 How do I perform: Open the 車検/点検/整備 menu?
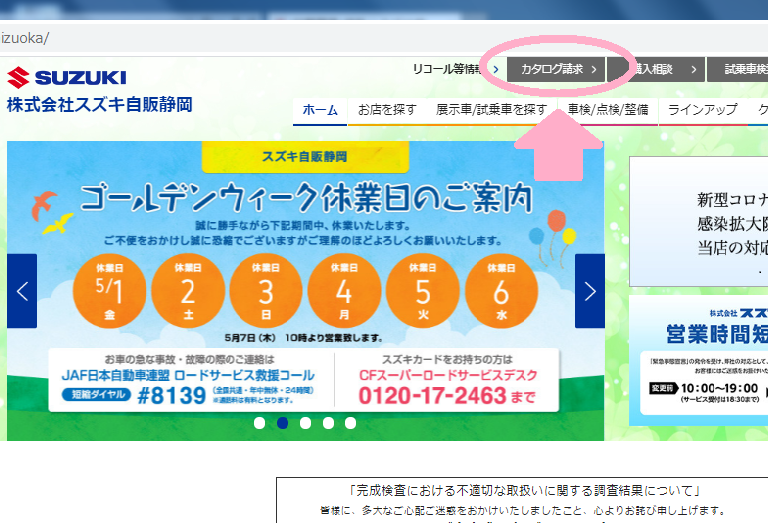pos(608,111)
